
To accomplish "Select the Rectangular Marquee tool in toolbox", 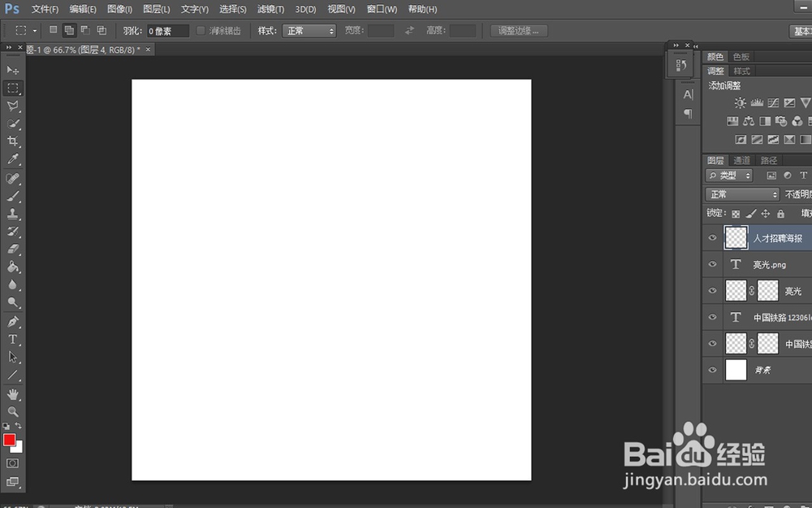I will coord(12,88).
